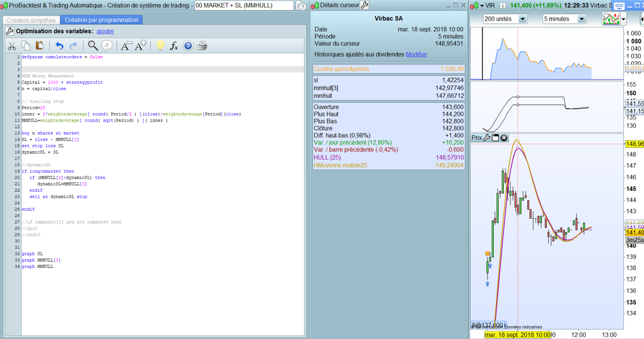The height and width of the screenshot is (339, 644).
Task: Click the ajouter variable link
Action: (105, 31)
